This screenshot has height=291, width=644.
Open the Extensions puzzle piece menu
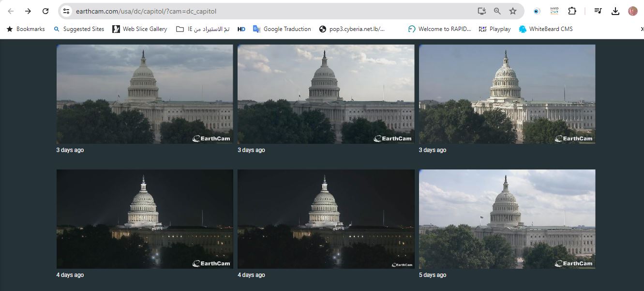(x=572, y=11)
